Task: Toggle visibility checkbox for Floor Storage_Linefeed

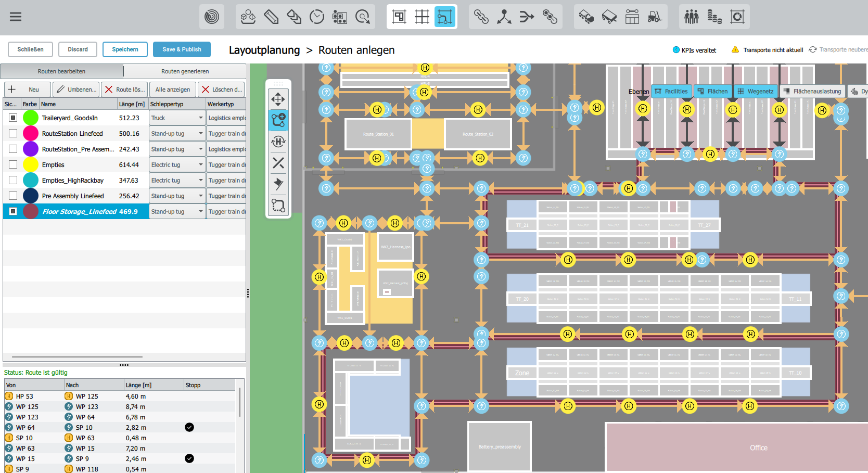Action: (13, 211)
